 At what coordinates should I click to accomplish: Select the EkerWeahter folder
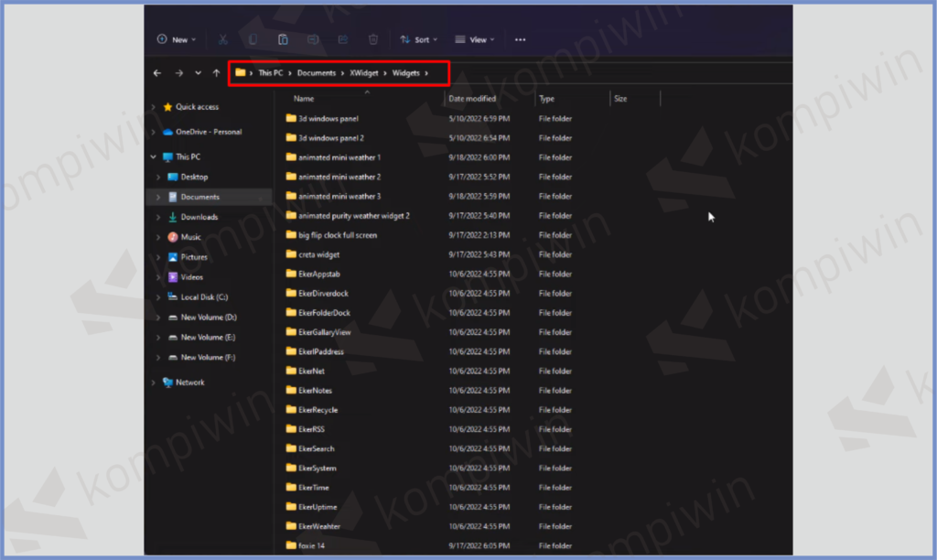click(x=318, y=526)
